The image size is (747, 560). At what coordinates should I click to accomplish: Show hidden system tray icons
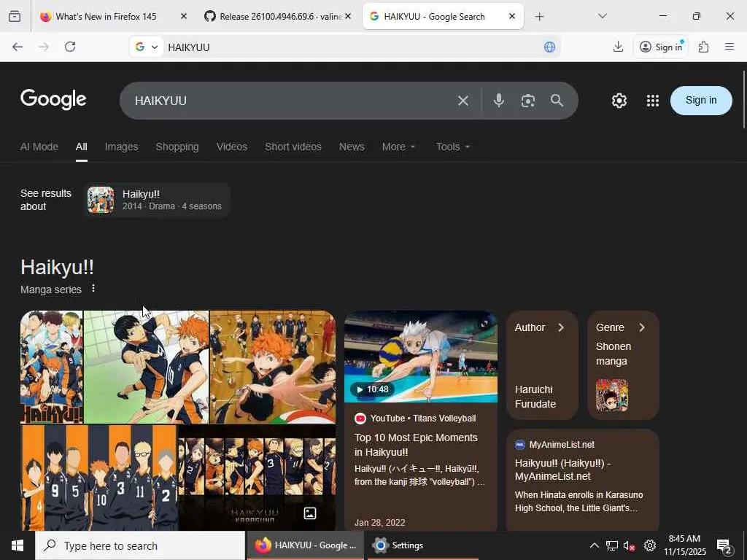click(594, 545)
